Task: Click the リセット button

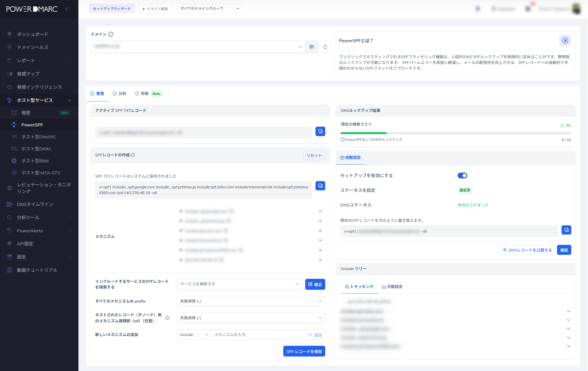Action: click(x=314, y=155)
